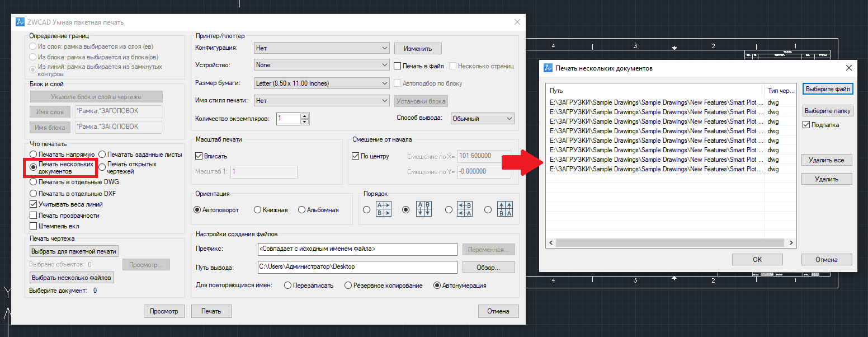Screen dimensions: 868x337
Task: Enable 'Штемпель вкл' checkbox
Action: point(34,226)
